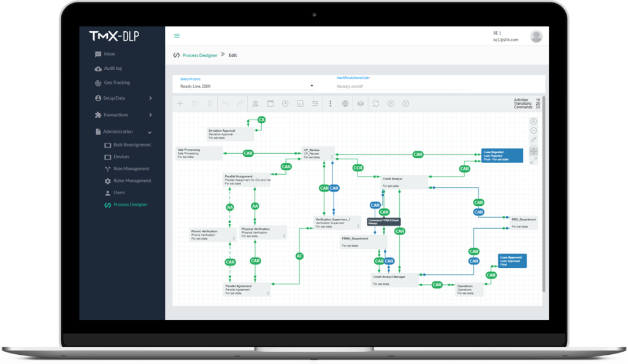Go to Role Management in sidebar

[x=131, y=169]
